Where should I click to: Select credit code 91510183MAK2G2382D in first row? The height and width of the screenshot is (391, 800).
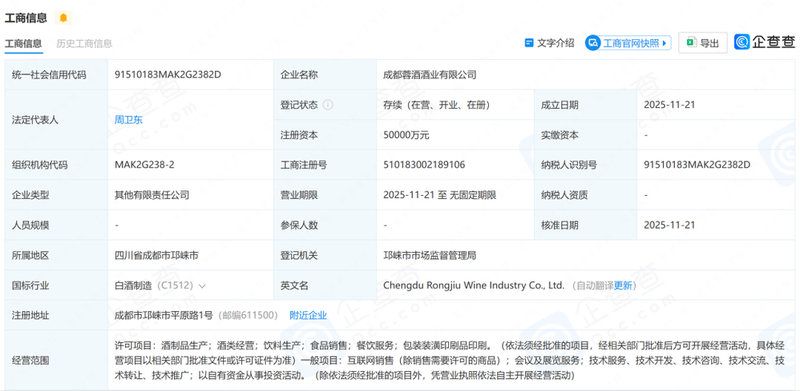tap(168, 75)
